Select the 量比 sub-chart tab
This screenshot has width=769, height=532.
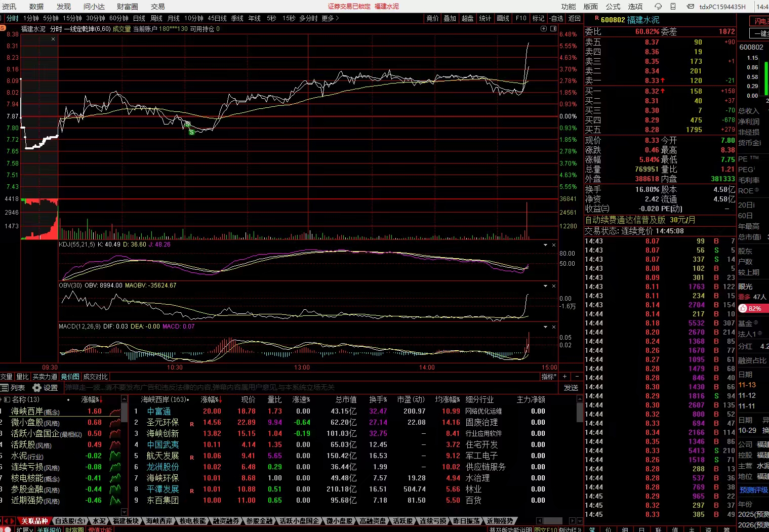pos(22,377)
